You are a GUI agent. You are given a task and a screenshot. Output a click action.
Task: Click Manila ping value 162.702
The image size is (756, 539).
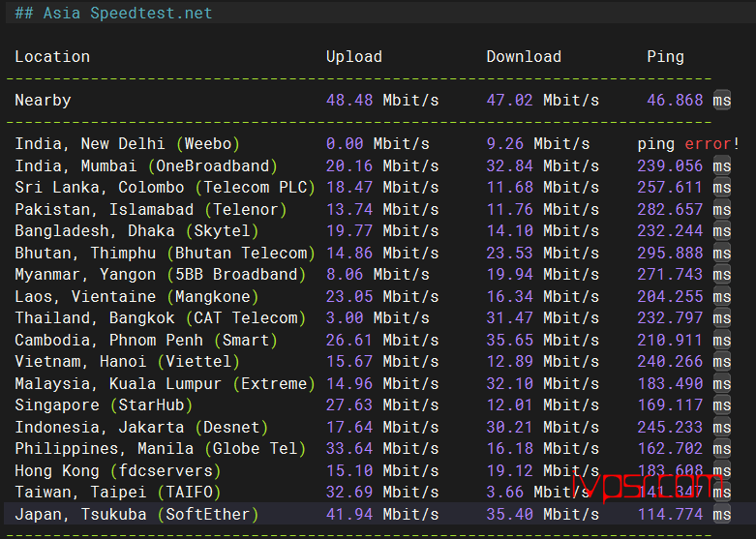tap(670, 449)
